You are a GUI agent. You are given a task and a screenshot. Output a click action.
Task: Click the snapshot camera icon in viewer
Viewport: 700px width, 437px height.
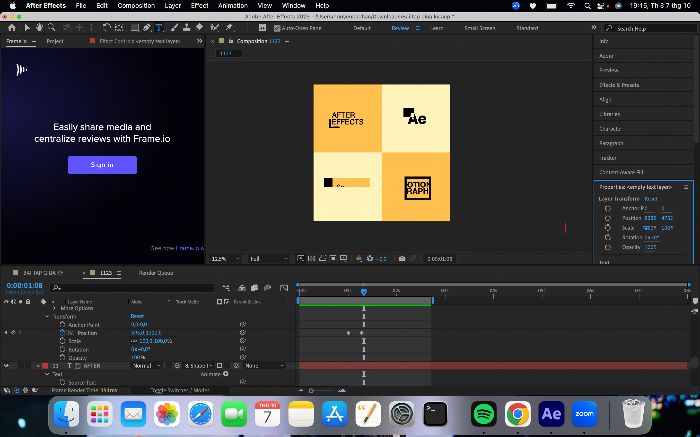pos(402,258)
